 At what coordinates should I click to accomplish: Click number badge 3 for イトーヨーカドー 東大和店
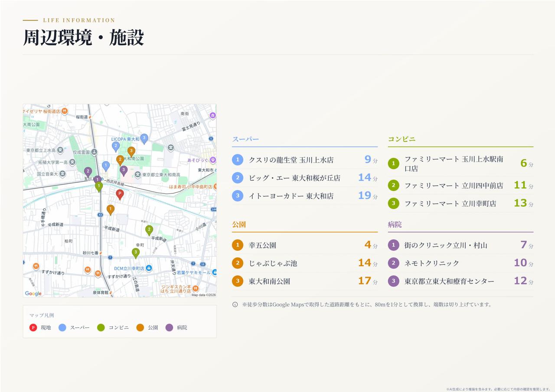tap(238, 196)
